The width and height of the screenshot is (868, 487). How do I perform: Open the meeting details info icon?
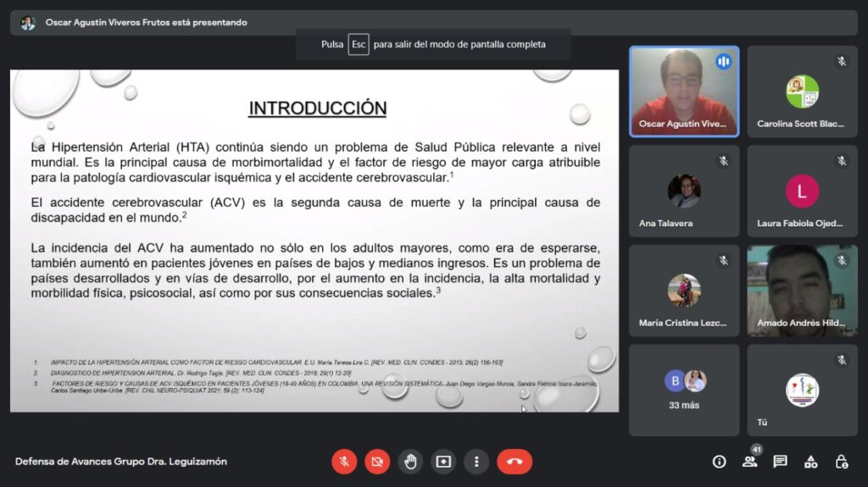pos(719,462)
